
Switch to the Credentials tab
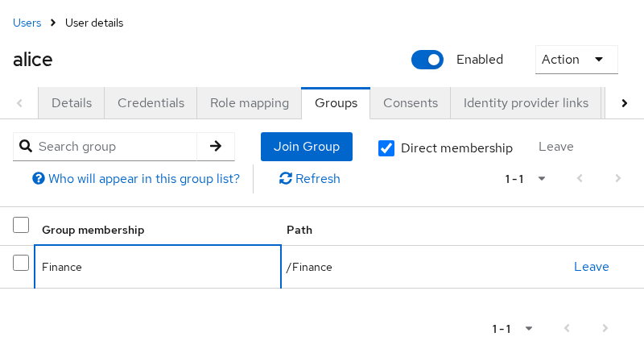[x=151, y=103]
